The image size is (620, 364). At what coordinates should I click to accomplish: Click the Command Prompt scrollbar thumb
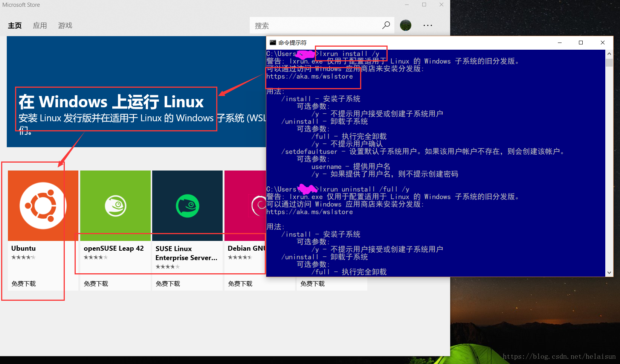pos(609,62)
